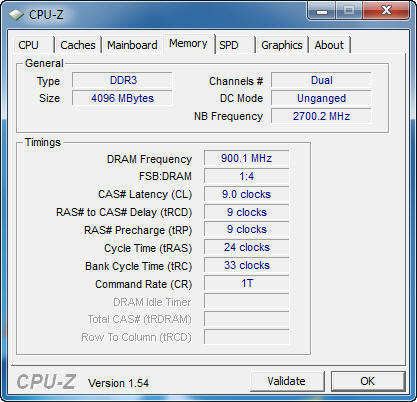Open the Graphics tab

click(282, 45)
